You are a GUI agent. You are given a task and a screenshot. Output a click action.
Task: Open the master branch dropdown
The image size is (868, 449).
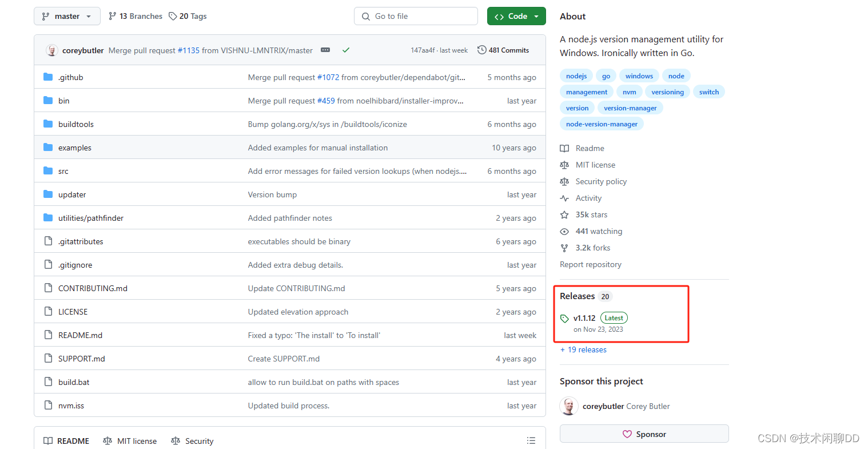coord(67,16)
